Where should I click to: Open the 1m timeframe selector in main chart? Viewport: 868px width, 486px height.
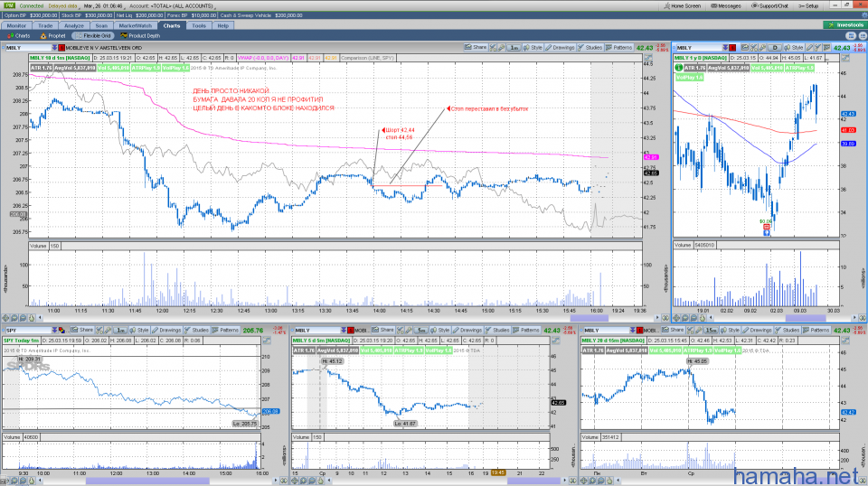[x=514, y=48]
